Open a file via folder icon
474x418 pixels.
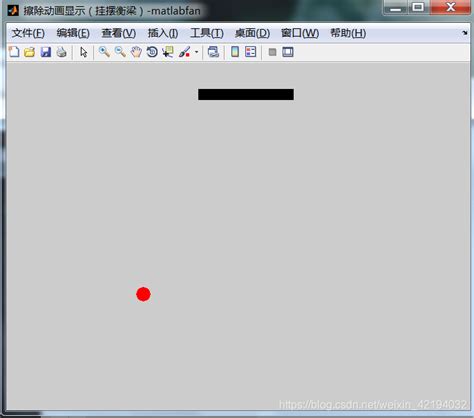coord(29,52)
